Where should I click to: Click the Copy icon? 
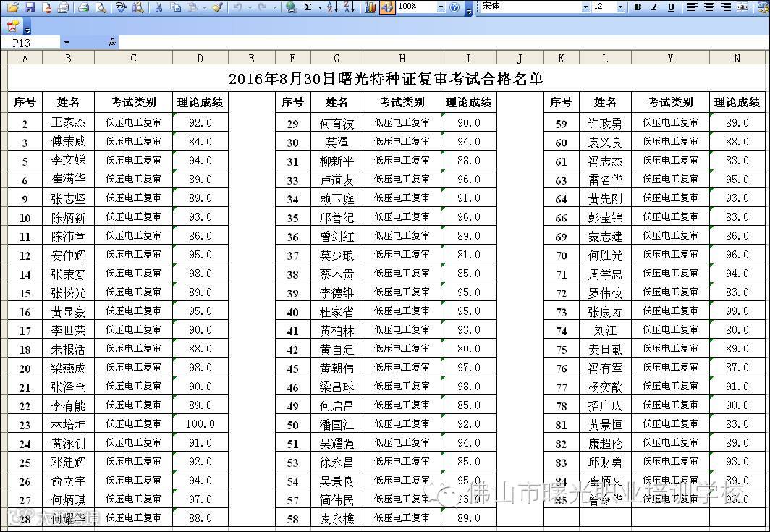(175, 7)
